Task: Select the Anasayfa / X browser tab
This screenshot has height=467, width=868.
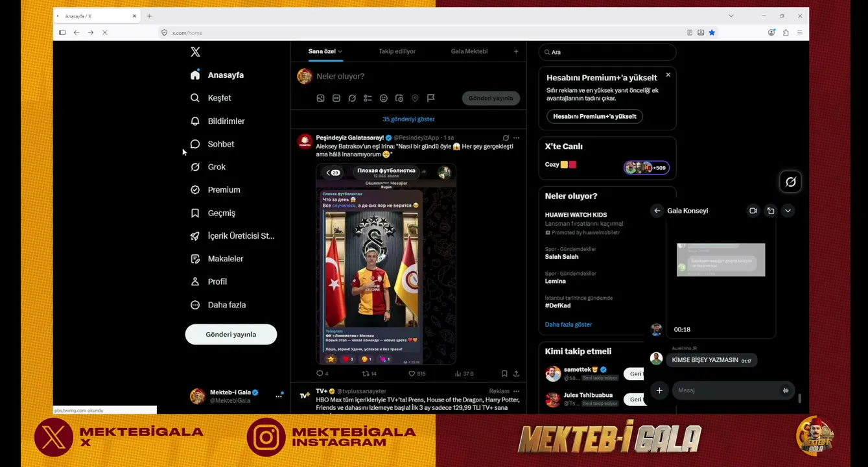Action: [97, 16]
